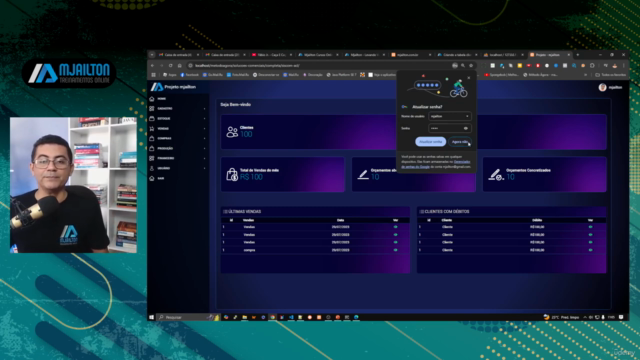Toggle password visibility eye icon
The image size is (640, 360).
click(x=466, y=128)
